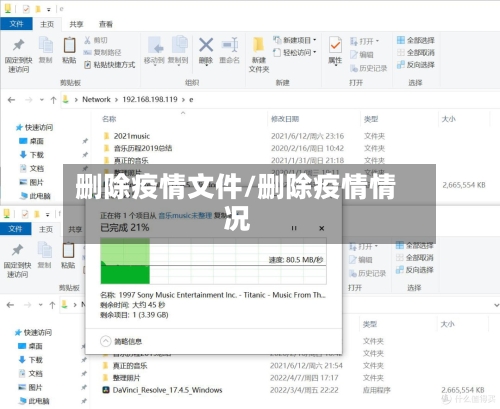Click the Copy icon in top window ribbon
The width and height of the screenshot is (500, 409).
click(x=46, y=50)
